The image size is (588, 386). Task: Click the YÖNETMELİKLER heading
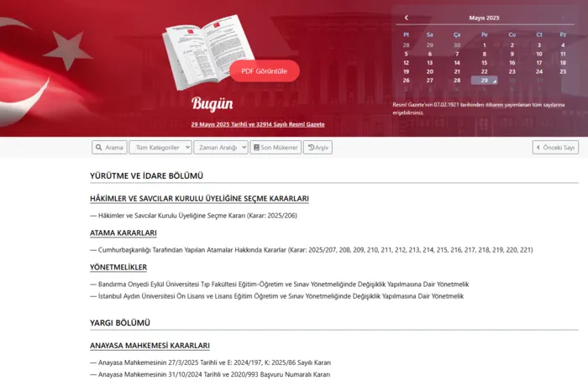click(118, 267)
